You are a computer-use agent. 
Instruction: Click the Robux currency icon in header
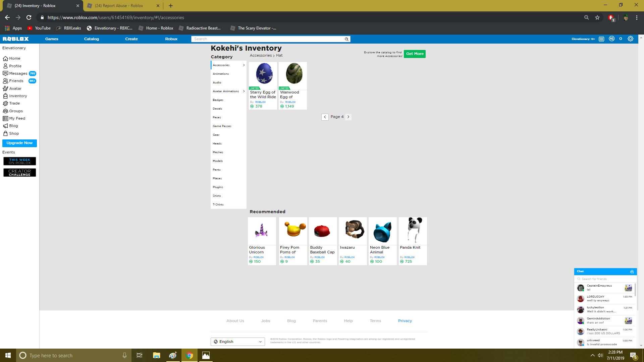pos(612,39)
